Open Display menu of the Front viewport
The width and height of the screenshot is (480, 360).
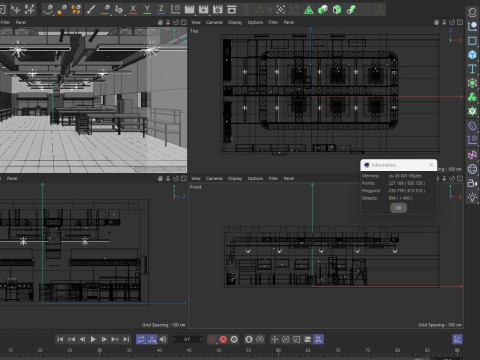tap(235, 178)
